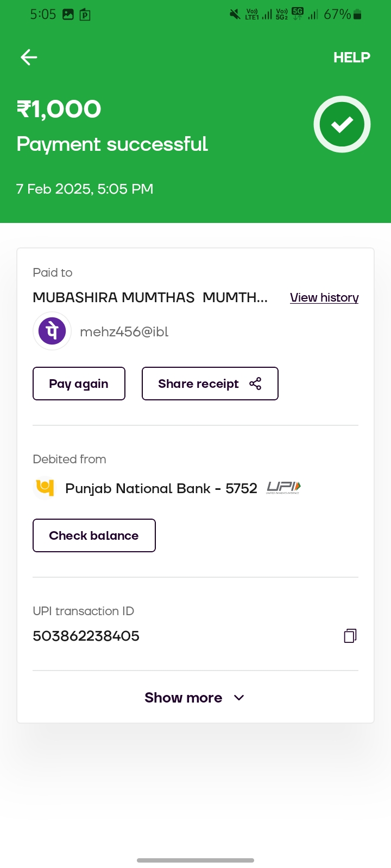Open HELP from the header
Image resolution: width=391 pixels, height=868 pixels.
(351, 58)
